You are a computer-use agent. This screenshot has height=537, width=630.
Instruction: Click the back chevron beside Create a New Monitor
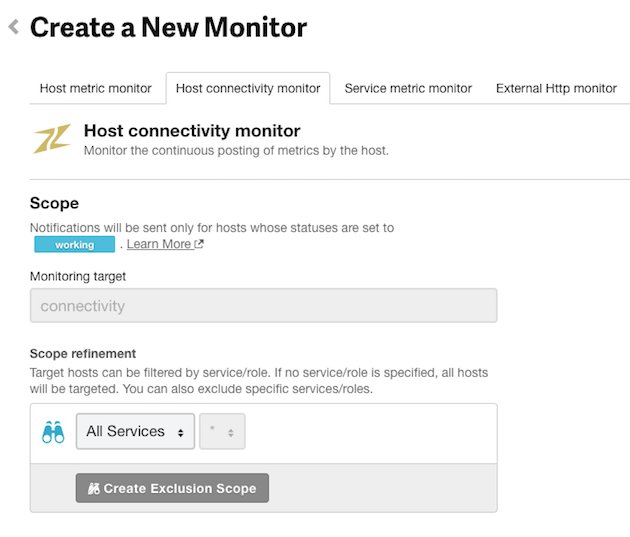pyautogui.click(x=14, y=27)
